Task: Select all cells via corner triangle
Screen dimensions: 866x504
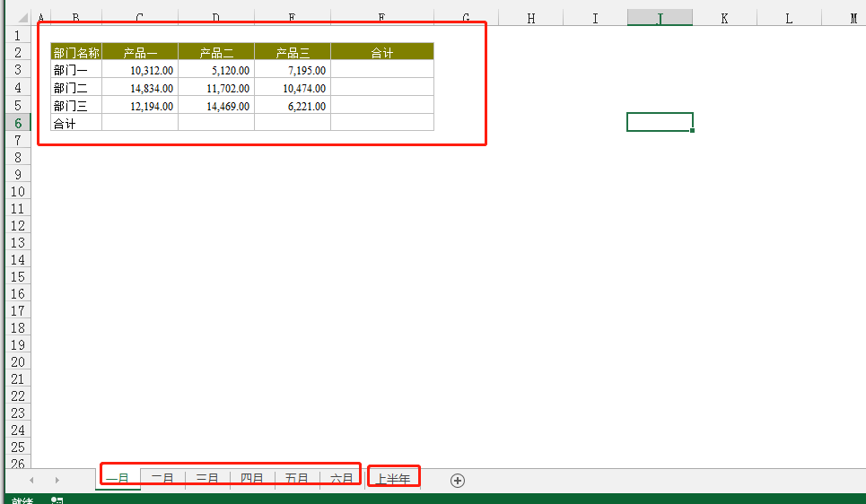Action: click(22, 18)
